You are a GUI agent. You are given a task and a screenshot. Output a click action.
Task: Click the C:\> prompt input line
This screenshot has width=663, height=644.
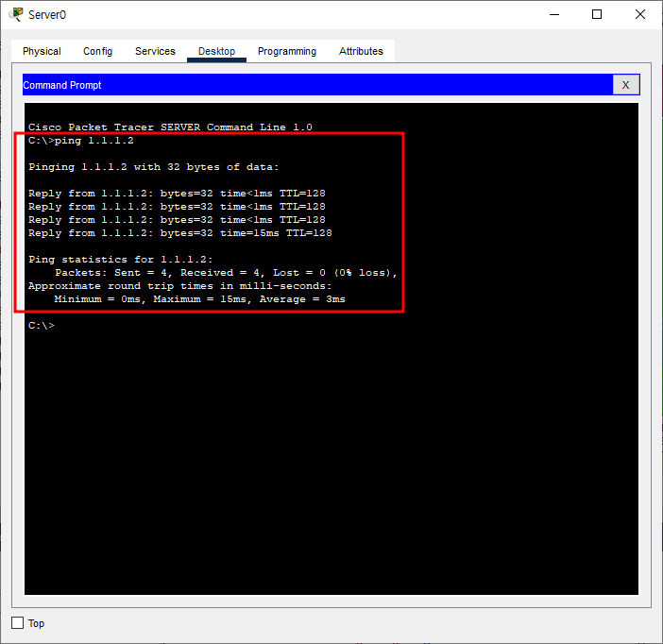(42, 325)
